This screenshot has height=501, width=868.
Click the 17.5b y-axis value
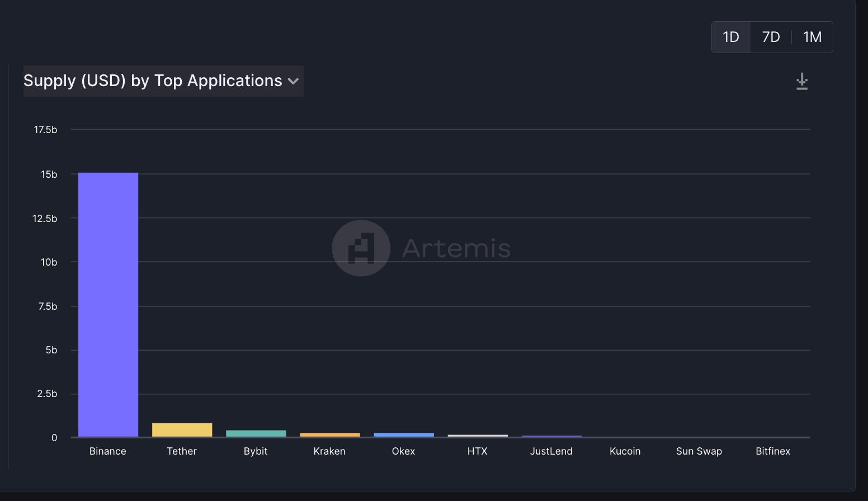click(45, 130)
